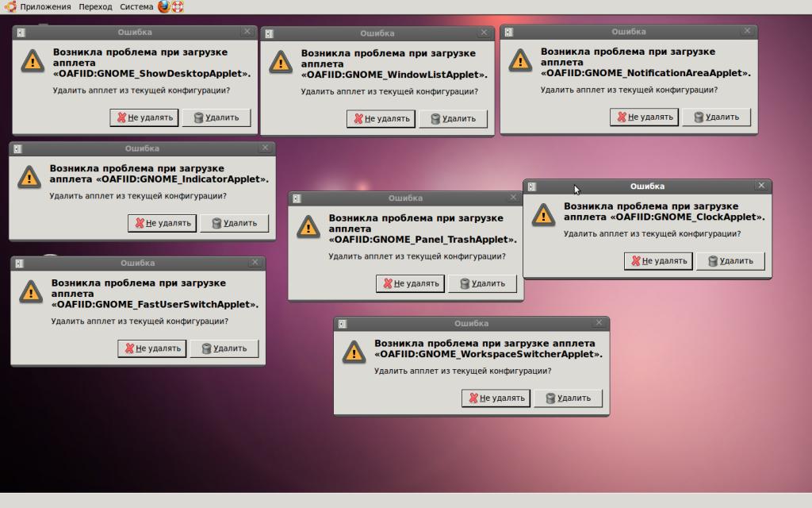Focus the ClockApplet dialog title Ошибка

647,186
